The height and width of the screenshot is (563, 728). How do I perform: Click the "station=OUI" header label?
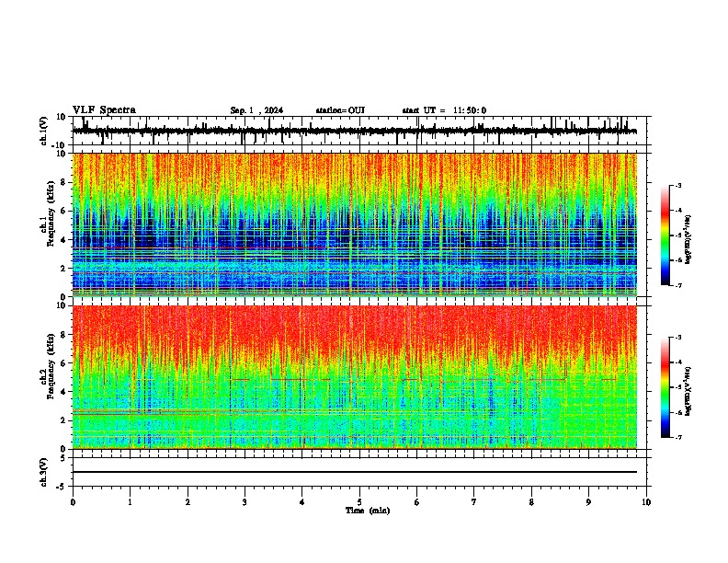click(x=340, y=110)
